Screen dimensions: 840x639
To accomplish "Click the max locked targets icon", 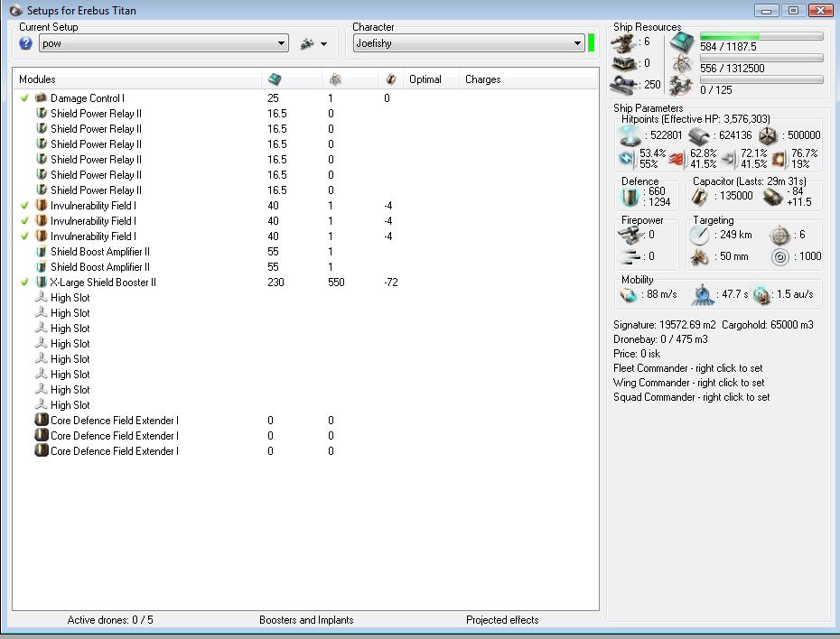I will tap(779, 235).
